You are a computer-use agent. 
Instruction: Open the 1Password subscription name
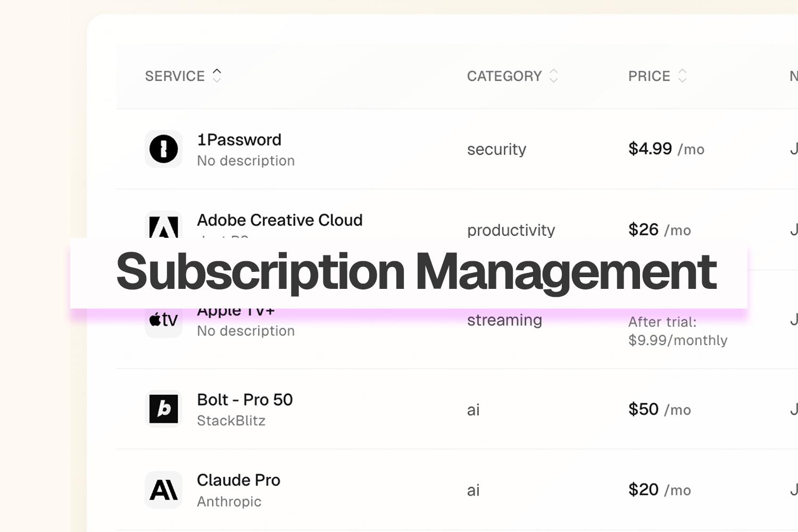239,140
